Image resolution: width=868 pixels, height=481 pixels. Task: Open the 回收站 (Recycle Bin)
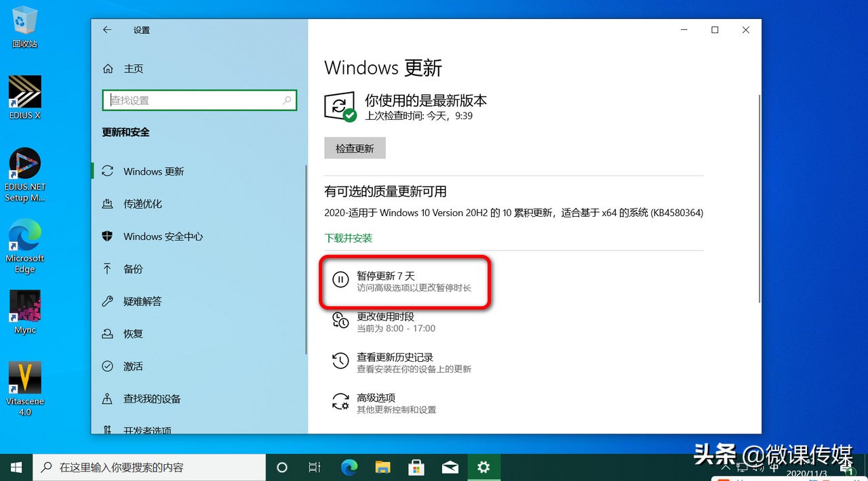pos(24,24)
